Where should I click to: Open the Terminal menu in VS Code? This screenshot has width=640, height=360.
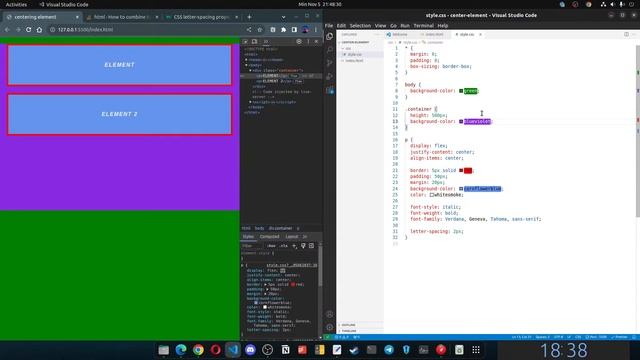(423, 26)
